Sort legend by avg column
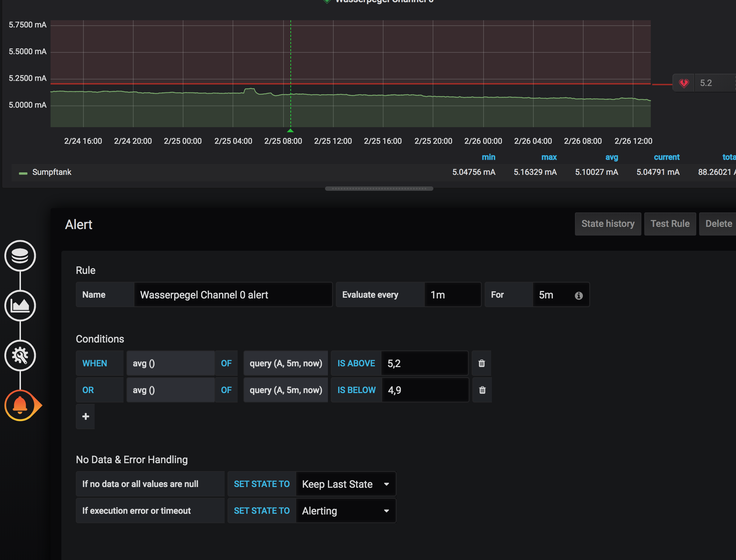Screen dimensions: 736x560 pos(611,157)
